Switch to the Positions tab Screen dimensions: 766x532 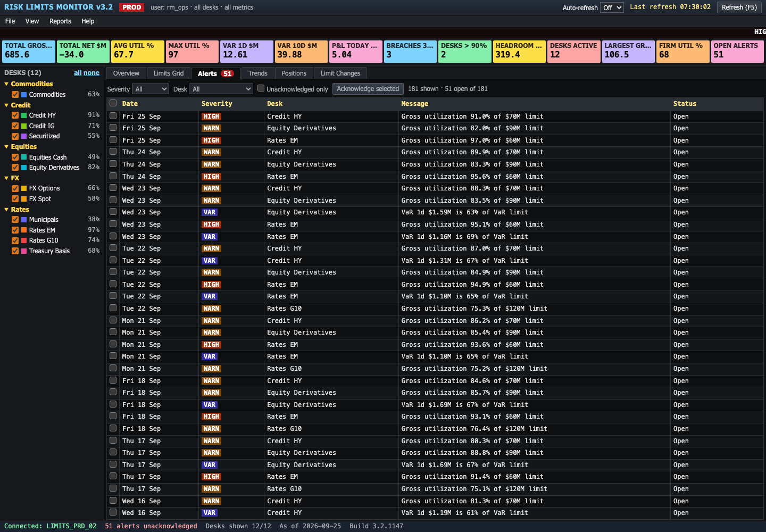pyautogui.click(x=294, y=73)
